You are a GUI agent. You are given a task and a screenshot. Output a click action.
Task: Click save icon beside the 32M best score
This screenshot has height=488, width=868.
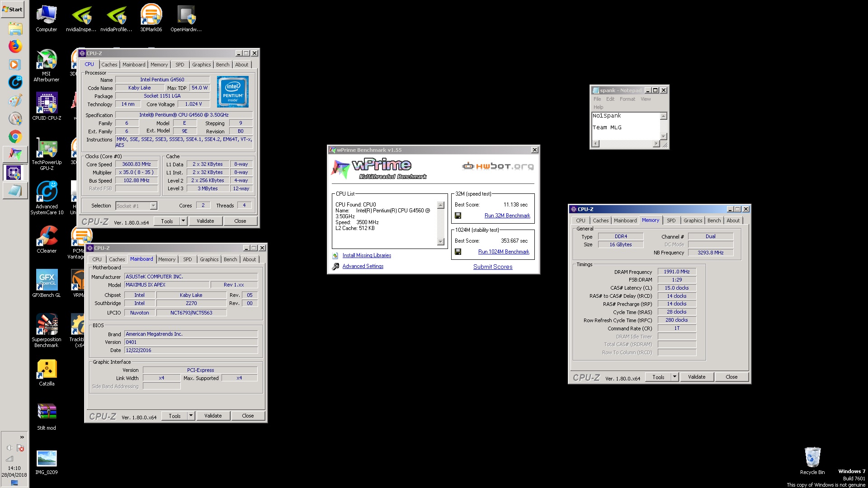(458, 216)
